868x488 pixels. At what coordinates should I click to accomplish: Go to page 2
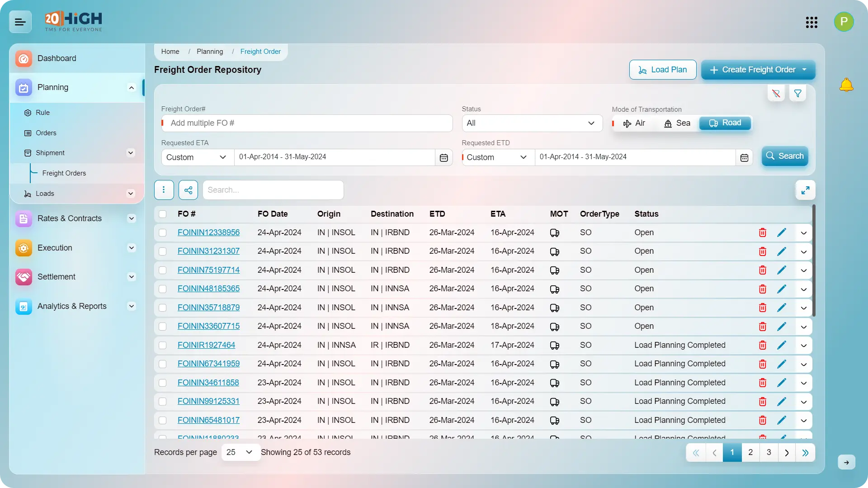pyautogui.click(x=750, y=452)
